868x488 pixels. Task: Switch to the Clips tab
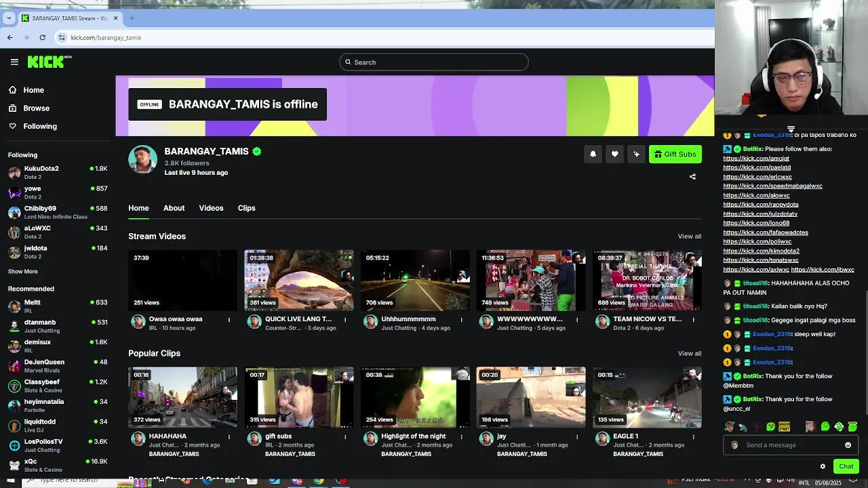[x=246, y=208]
